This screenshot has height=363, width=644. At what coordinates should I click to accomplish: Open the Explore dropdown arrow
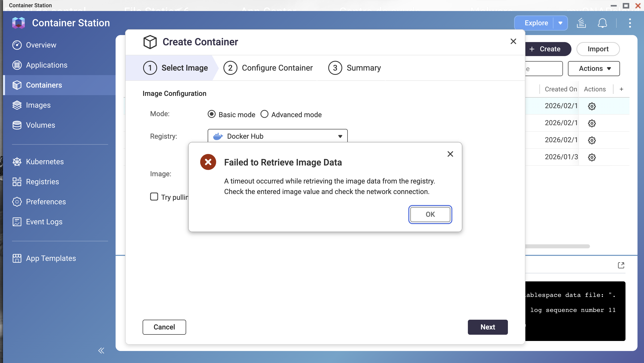[x=560, y=23]
